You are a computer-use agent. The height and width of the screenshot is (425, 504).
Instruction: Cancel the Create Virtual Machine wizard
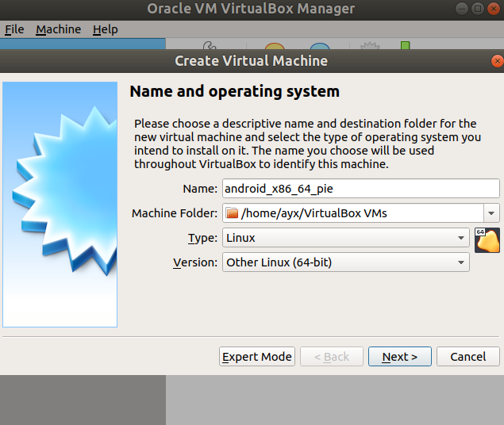pos(468,357)
